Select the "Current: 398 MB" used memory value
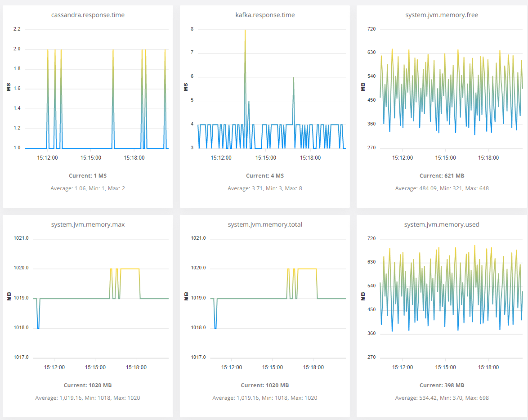 [x=442, y=385]
